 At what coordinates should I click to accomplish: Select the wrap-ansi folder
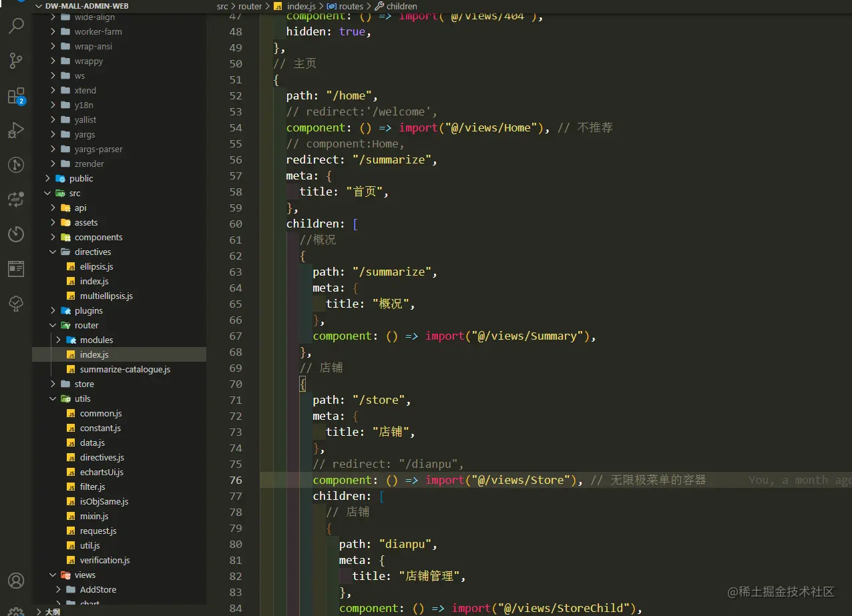pyautogui.click(x=119, y=46)
